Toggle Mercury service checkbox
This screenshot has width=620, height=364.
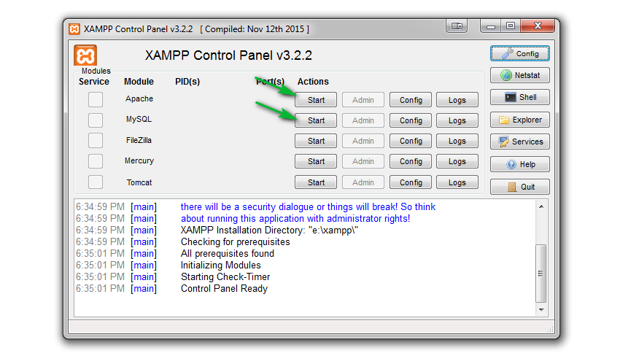(x=96, y=161)
